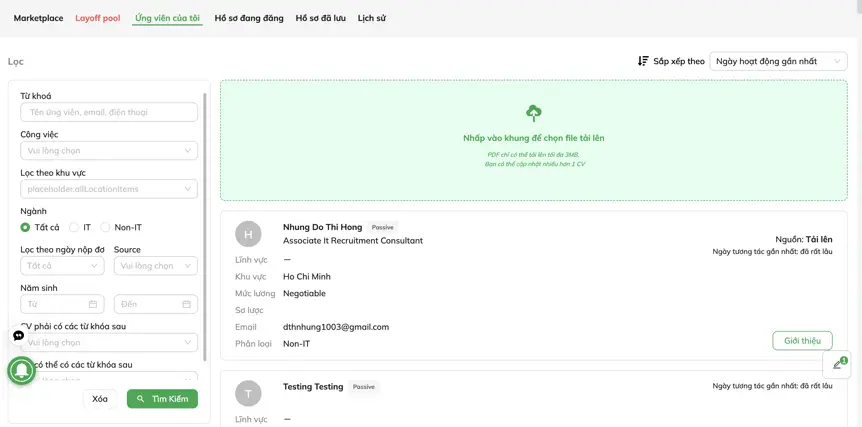Switch to the Ứng viên của tôi tab
The width and height of the screenshot is (862, 427).
point(168,18)
